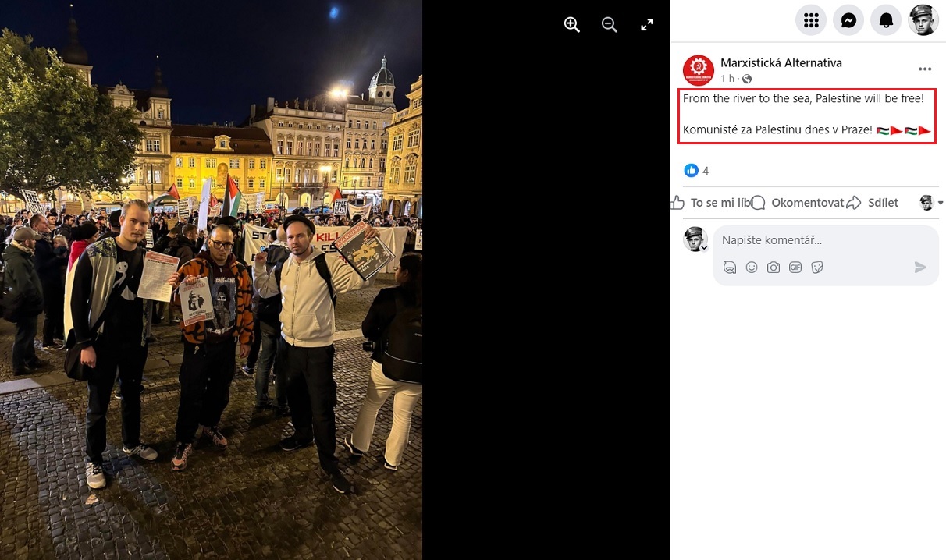Insert an avatar sticker in the comment

pos(730,268)
